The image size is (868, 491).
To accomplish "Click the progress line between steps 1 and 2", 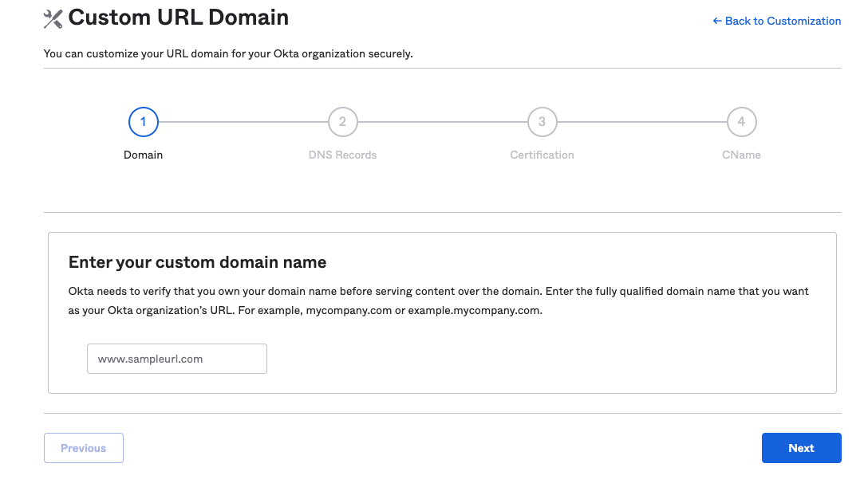I will [243, 122].
